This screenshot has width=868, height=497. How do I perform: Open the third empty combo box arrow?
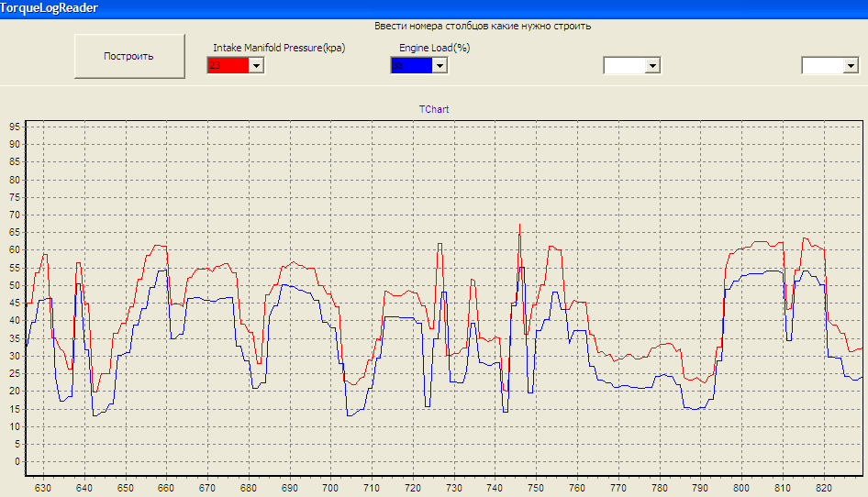coord(652,65)
